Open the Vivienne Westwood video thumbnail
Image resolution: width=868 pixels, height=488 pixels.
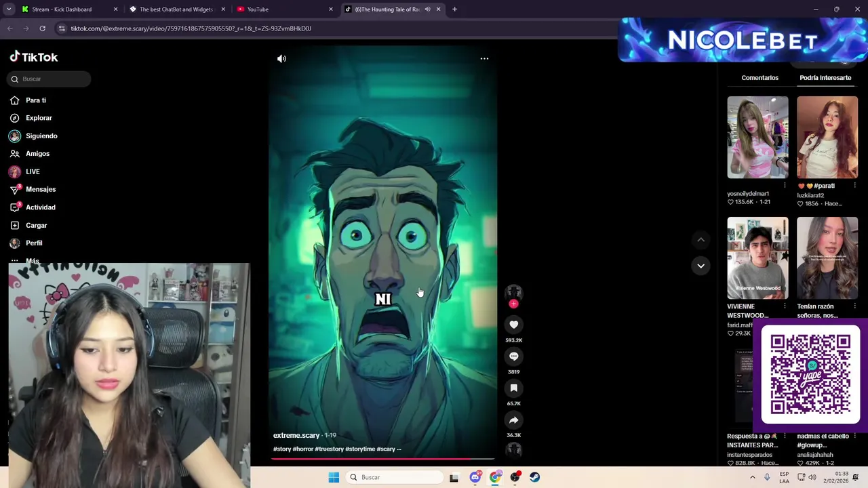tap(757, 258)
